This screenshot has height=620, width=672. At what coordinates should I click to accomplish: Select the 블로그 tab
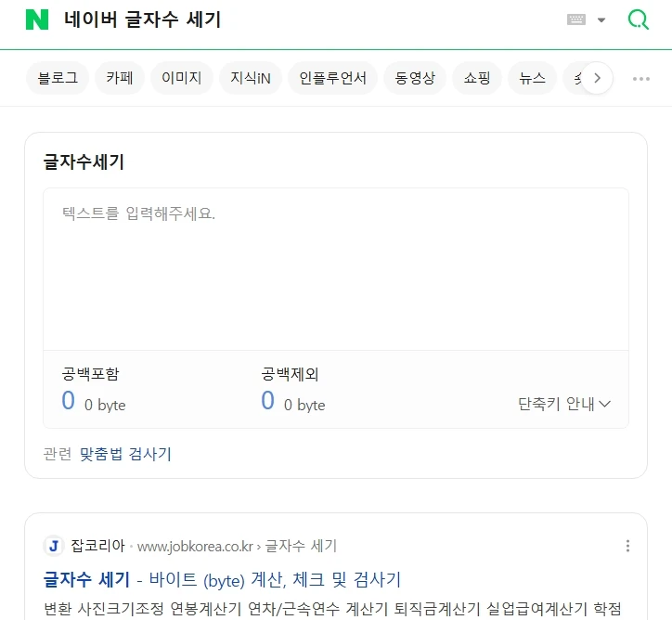tap(58, 78)
